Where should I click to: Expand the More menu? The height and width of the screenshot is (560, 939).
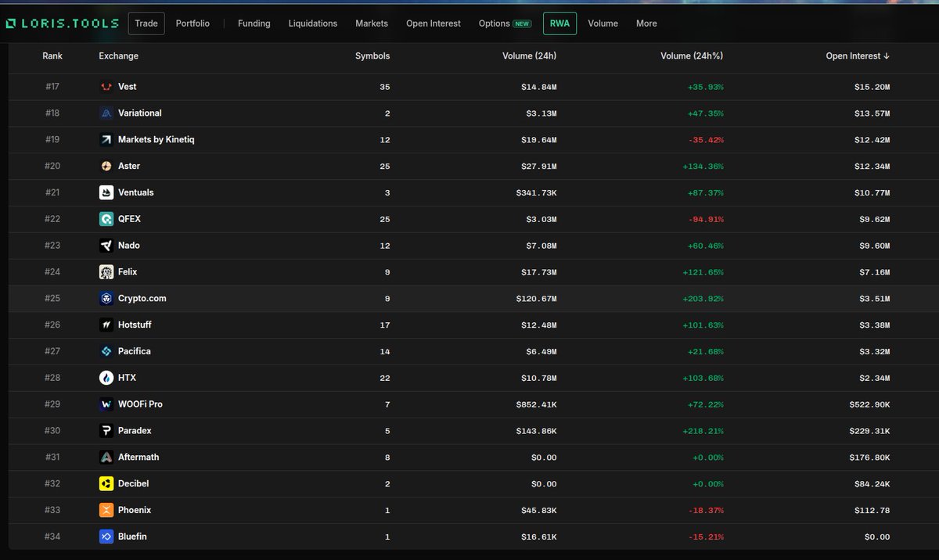point(646,23)
